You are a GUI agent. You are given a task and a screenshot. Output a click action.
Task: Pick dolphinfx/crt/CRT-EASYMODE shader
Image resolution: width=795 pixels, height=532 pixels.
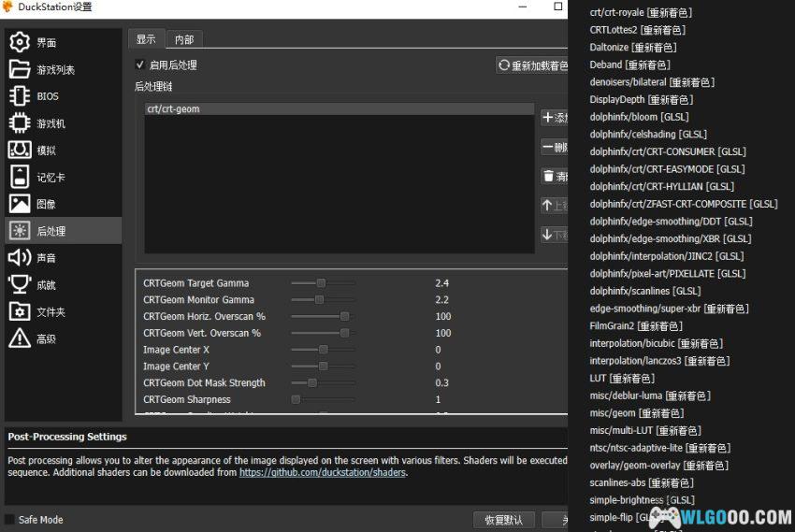[x=667, y=169]
